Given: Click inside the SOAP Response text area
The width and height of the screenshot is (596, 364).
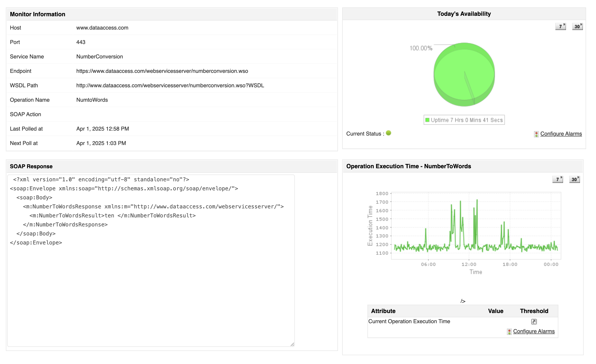Looking at the screenshot, I should pyautogui.click(x=151, y=290).
